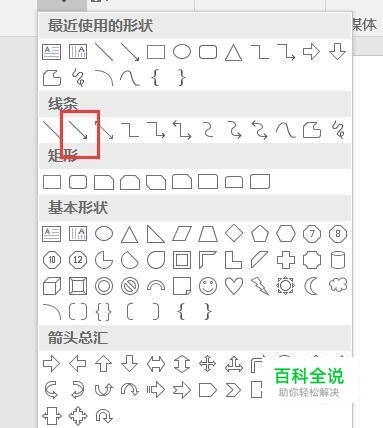Choose the double bracket shape
The width and height of the screenshot is (383, 428).
click(x=78, y=312)
